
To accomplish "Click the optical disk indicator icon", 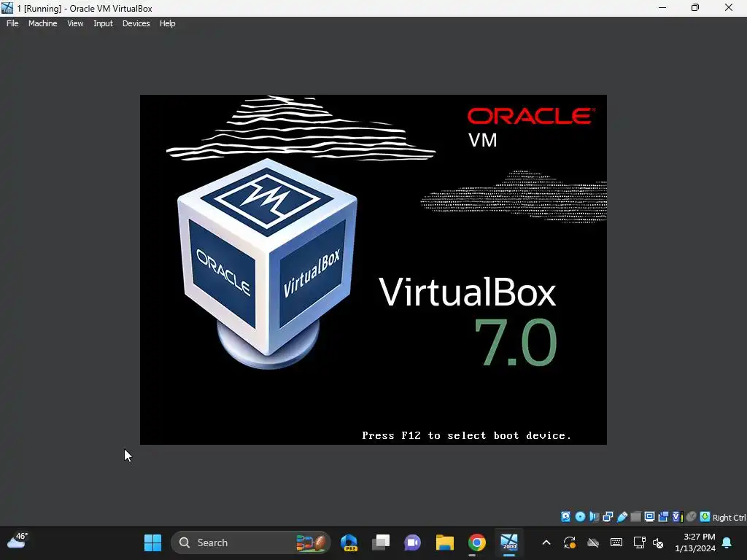I will (x=580, y=517).
